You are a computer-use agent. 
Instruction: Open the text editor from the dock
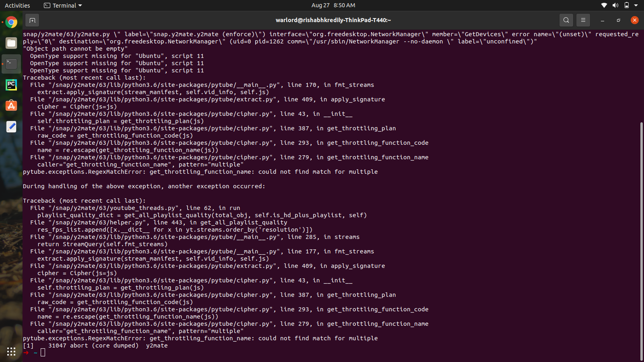tap(11, 127)
